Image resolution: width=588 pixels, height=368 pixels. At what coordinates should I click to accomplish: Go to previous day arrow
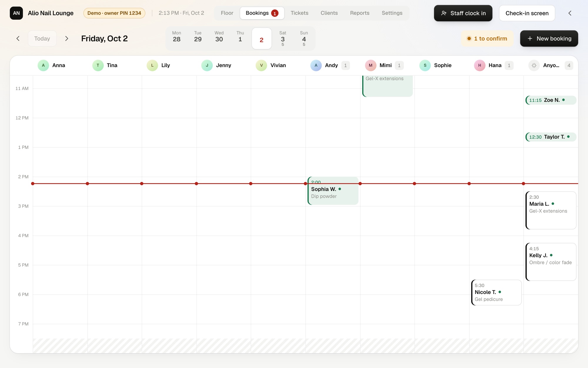click(18, 39)
